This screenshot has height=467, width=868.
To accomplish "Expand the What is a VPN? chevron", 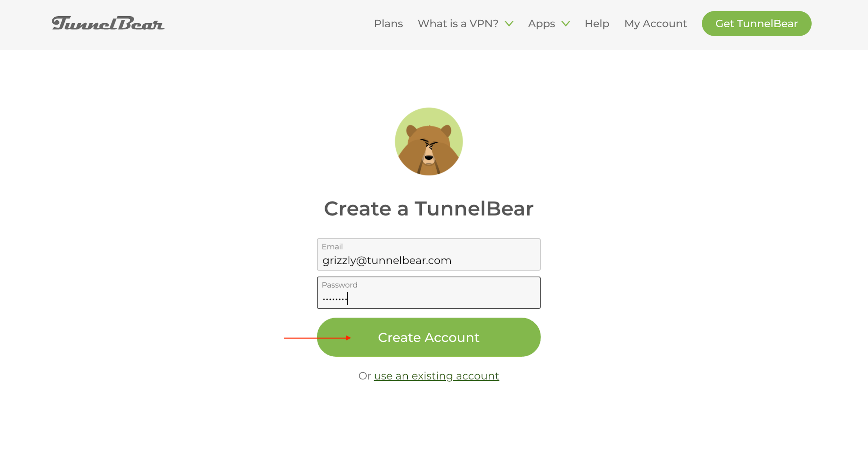I will tap(509, 24).
